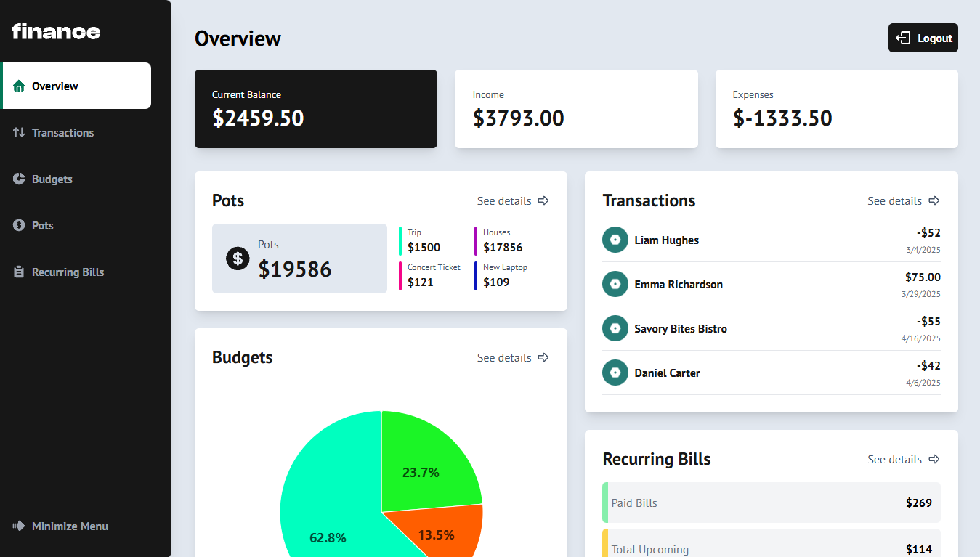
Task: Click the Concert Ticket value $121
Action: coord(421,282)
